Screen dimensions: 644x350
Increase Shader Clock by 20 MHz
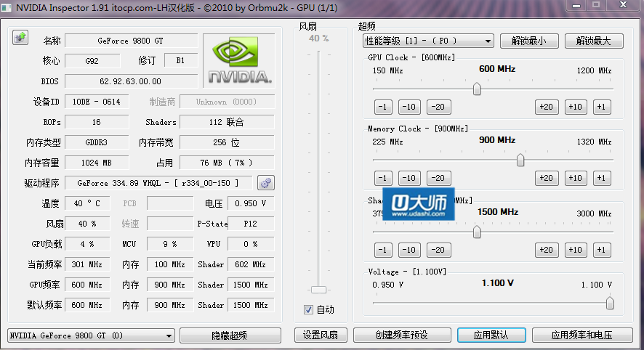pos(547,250)
